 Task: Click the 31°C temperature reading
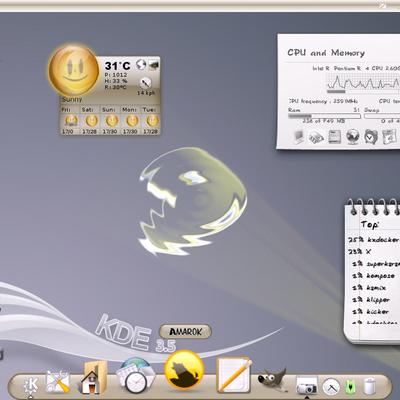117,66
